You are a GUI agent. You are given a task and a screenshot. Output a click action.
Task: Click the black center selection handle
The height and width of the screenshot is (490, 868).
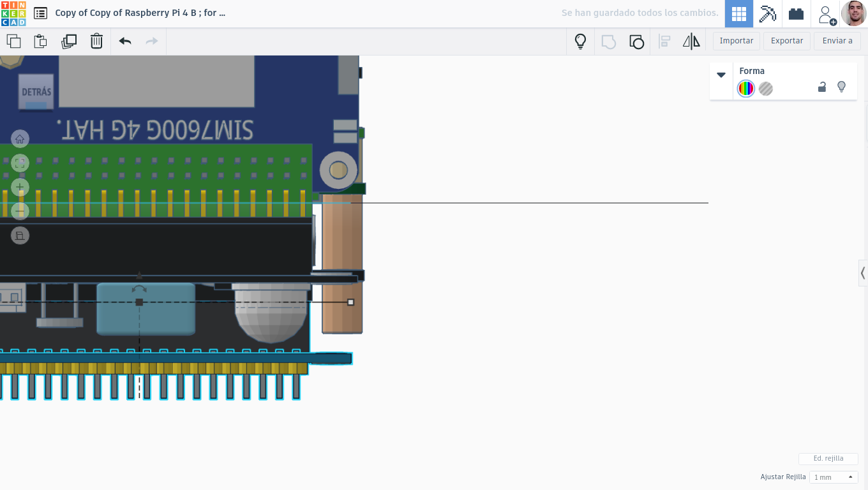tap(139, 302)
